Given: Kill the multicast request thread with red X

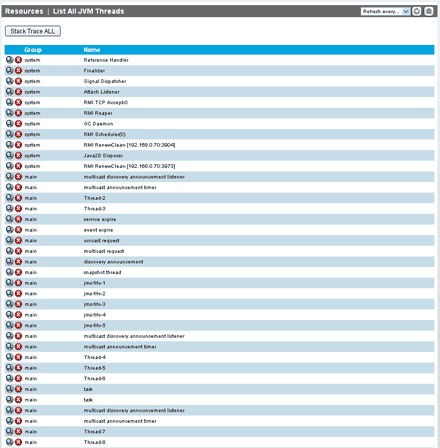Looking at the screenshot, I should click(x=18, y=251).
